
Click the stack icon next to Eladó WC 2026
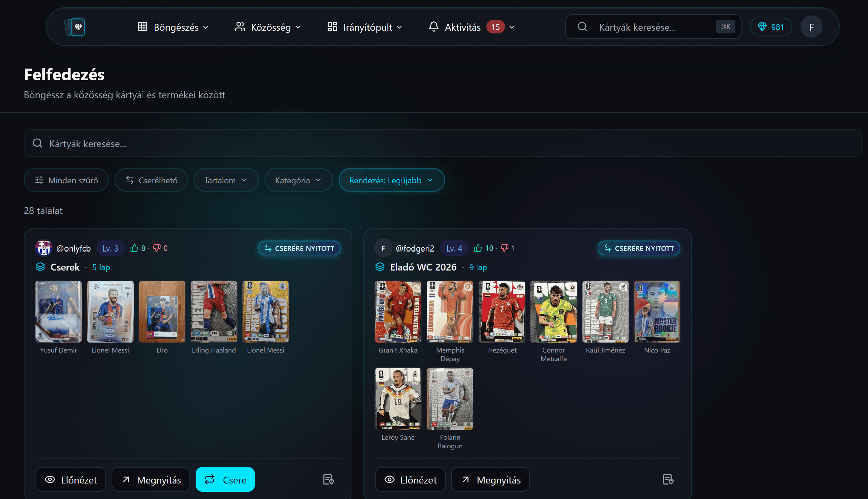pyautogui.click(x=380, y=267)
